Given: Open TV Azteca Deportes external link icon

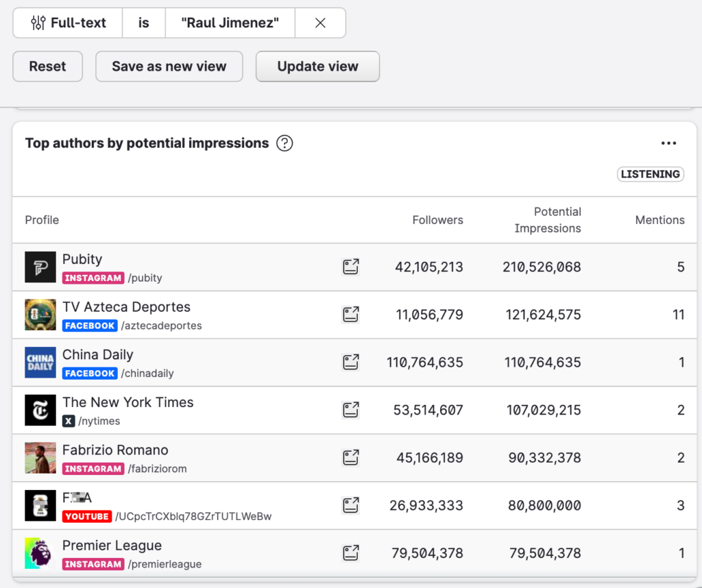Looking at the screenshot, I should coord(350,315).
